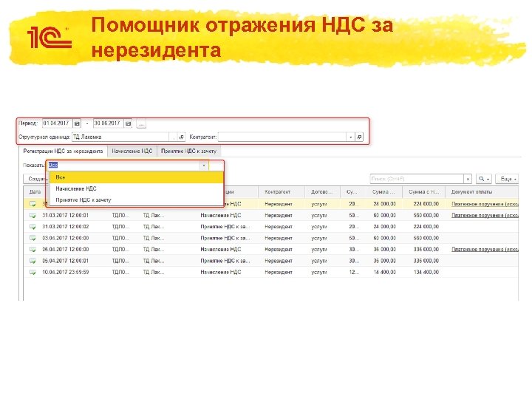This screenshot has height=399, width=532.
Task: Click document icon of row 31.03.2017 12:00:01
Action: click(x=33, y=216)
